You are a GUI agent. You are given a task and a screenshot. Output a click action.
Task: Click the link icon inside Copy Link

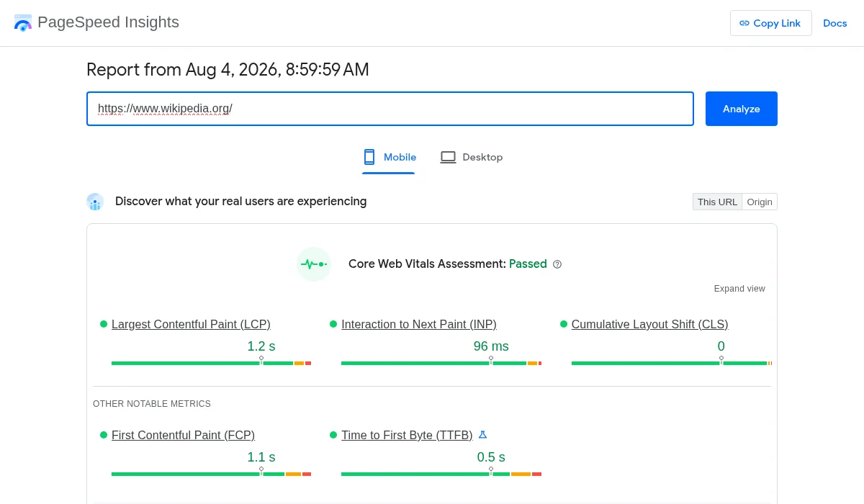tap(744, 23)
